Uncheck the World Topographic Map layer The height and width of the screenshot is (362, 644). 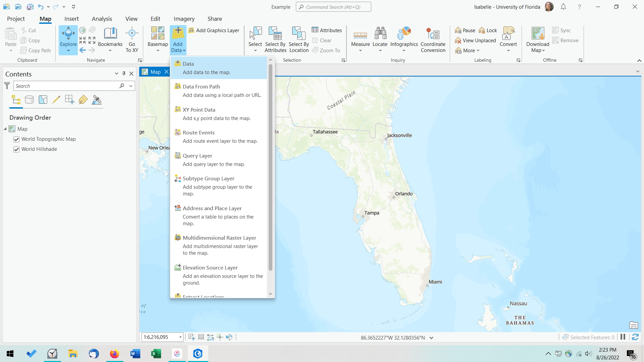[x=16, y=139]
